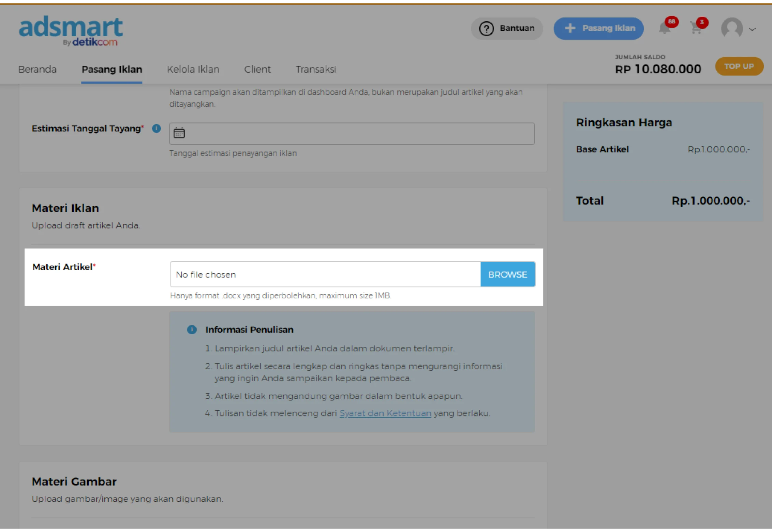Switch to the Client tab
Viewport: 772px width, 532px height.
click(x=257, y=69)
